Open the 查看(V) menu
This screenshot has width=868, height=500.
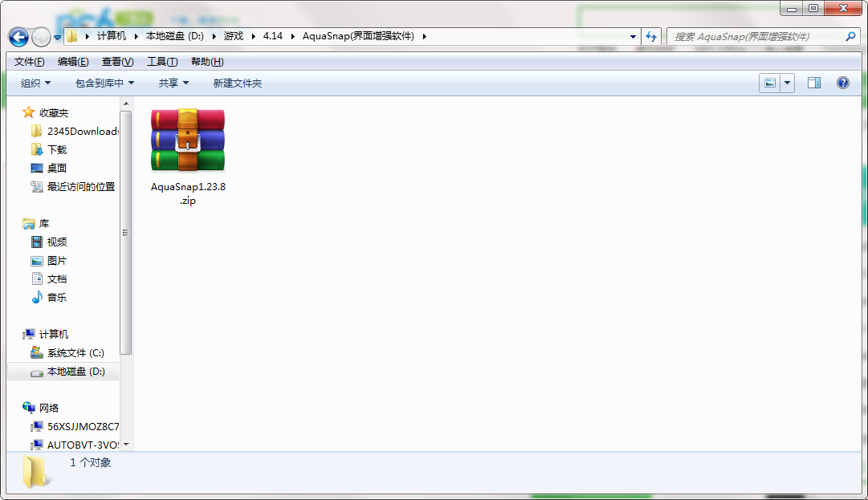tap(117, 62)
